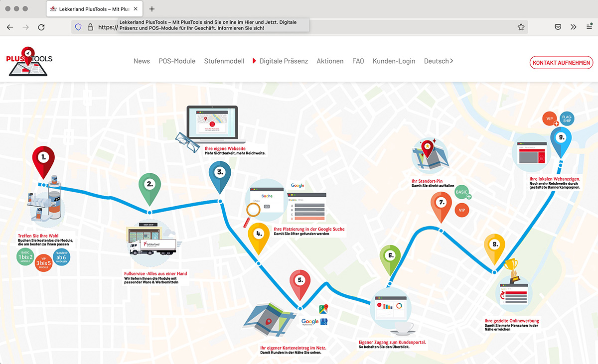
Task: Select the red map pin number 5
Action: (300, 286)
